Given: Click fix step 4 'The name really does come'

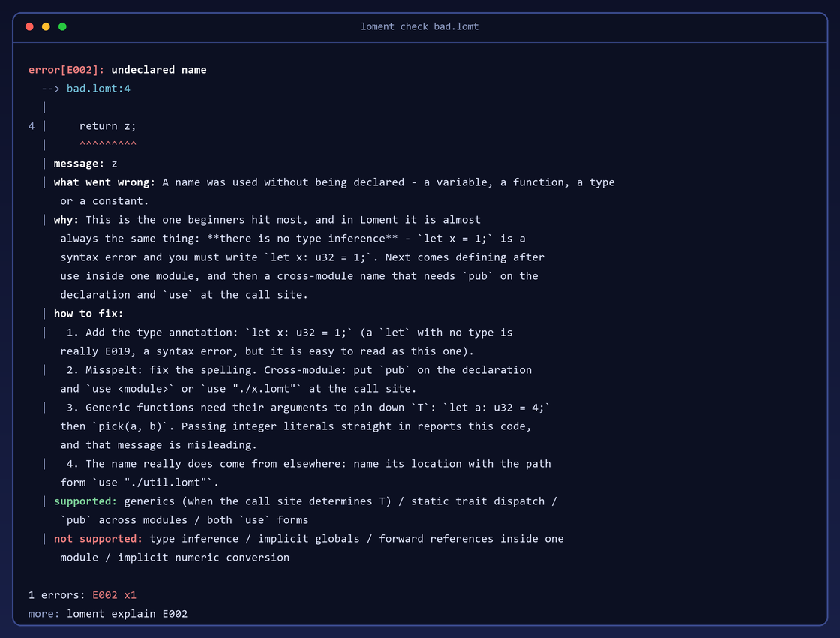Looking at the screenshot, I should (x=308, y=464).
